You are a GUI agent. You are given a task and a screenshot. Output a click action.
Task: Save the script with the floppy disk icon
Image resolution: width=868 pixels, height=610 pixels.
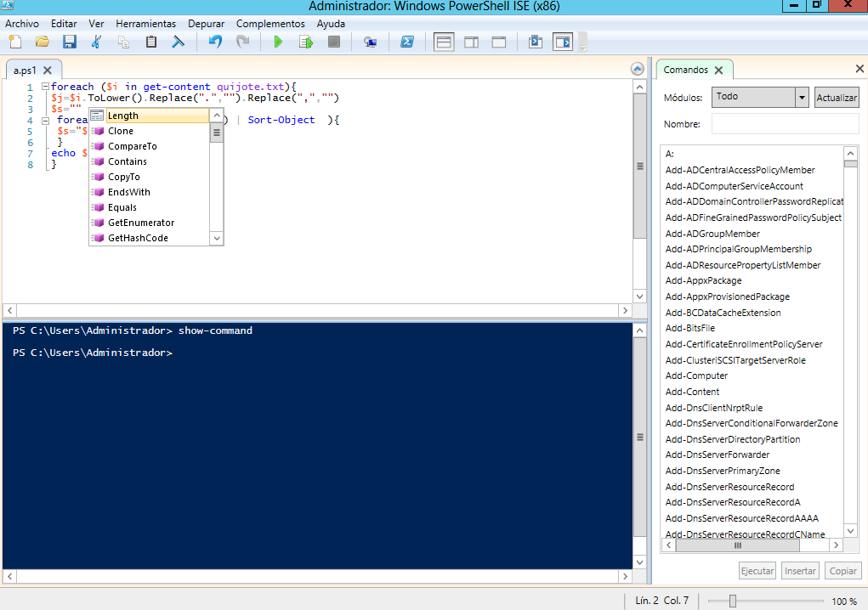pos(69,42)
